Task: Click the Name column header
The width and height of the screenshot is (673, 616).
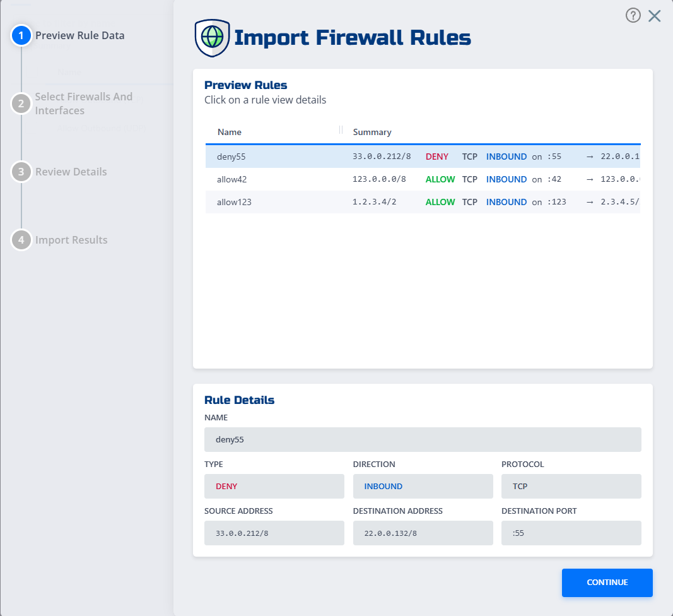Action: (x=229, y=132)
